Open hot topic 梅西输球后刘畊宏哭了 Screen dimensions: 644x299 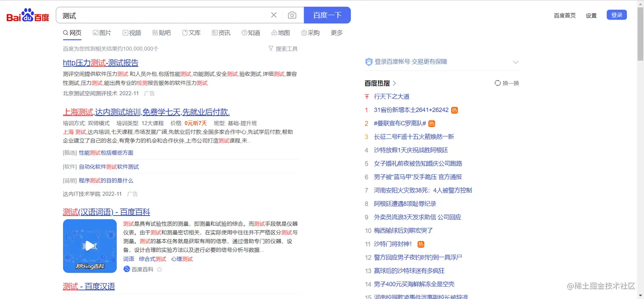(403, 230)
